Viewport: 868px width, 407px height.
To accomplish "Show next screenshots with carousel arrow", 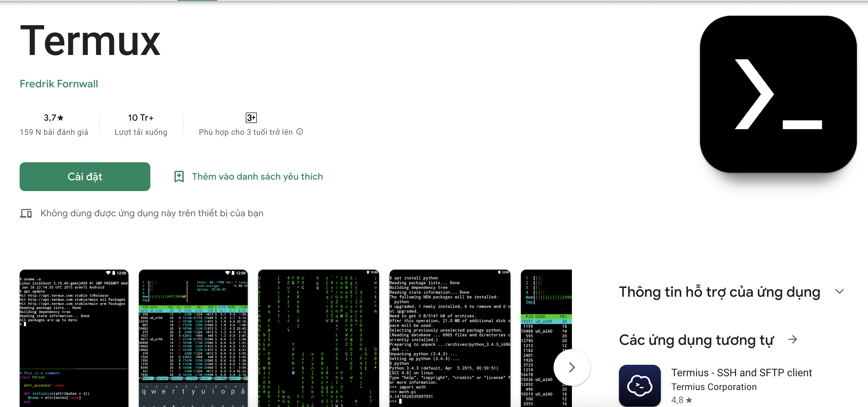I will pos(572,367).
